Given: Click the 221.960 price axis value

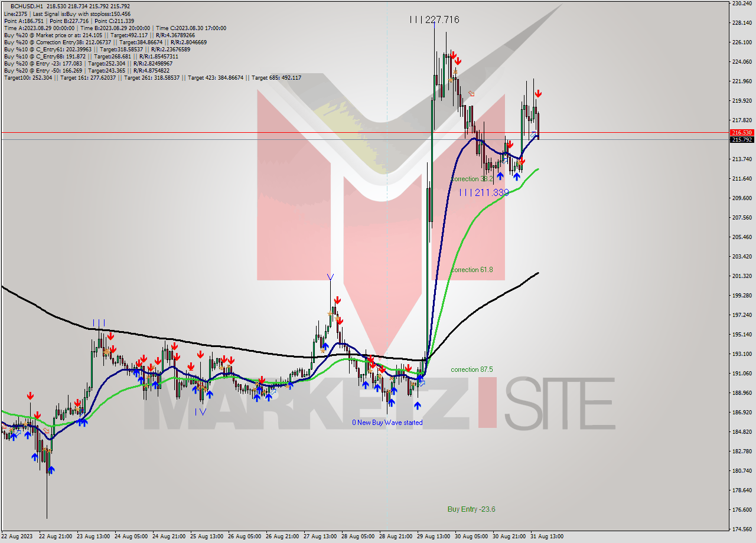Looking at the screenshot, I should pyautogui.click(x=741, y=81).
